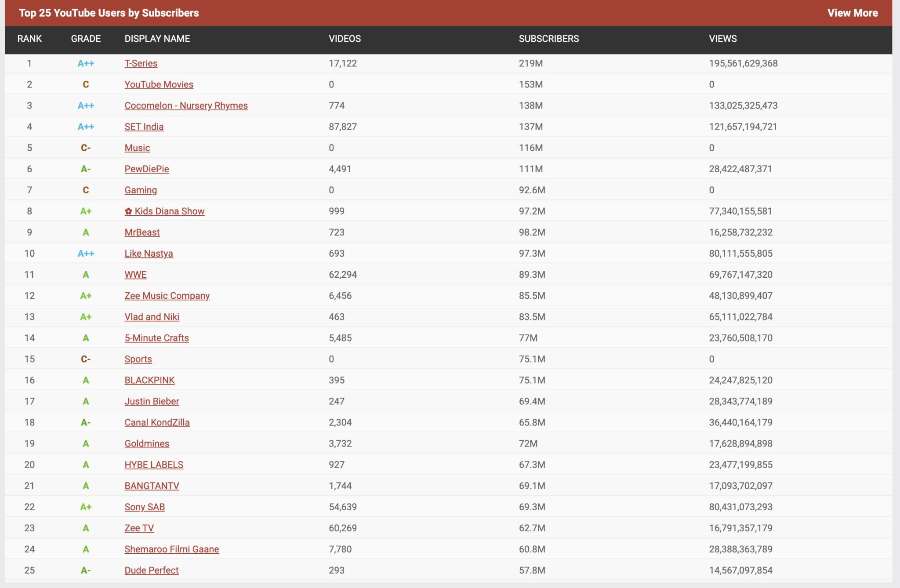900x588 pixels.
Task: Open the Shemaroo Filmi Gaane link
Action: click(x=171, y=549)
